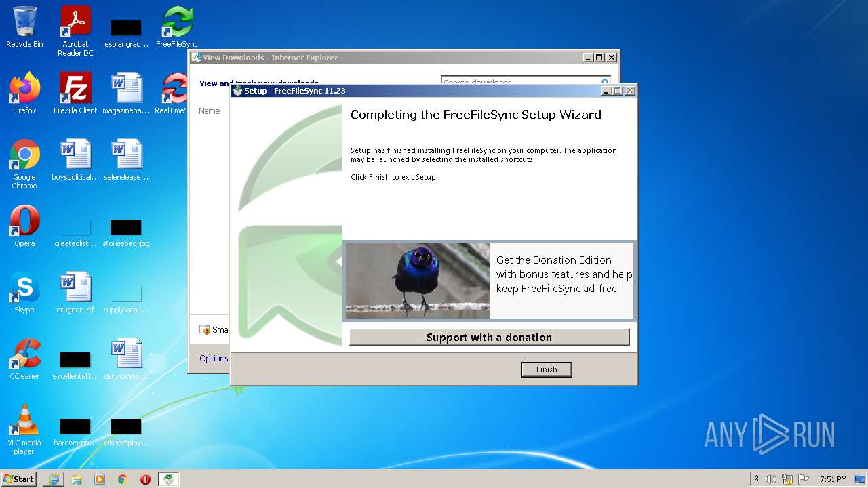Screen dimensions: 868x488
Task: Open Opera desktop shortcut
Action: coord(24,226)
